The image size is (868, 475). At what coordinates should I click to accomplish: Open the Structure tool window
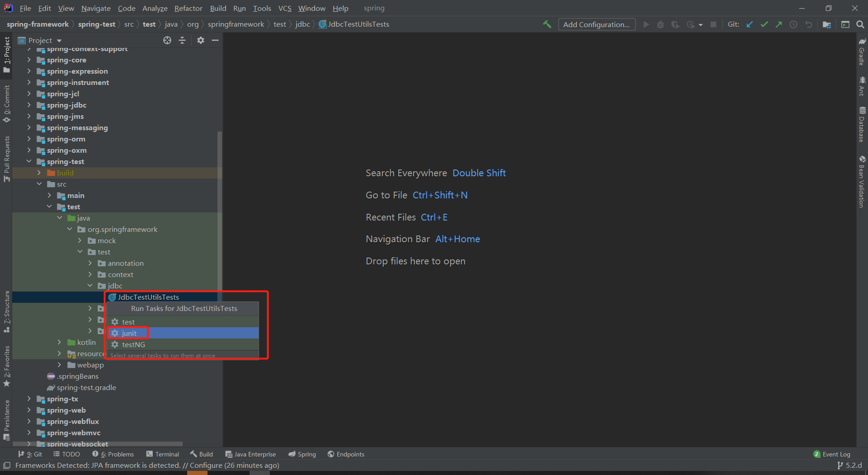pyautogui.click(x=6, y=311)
